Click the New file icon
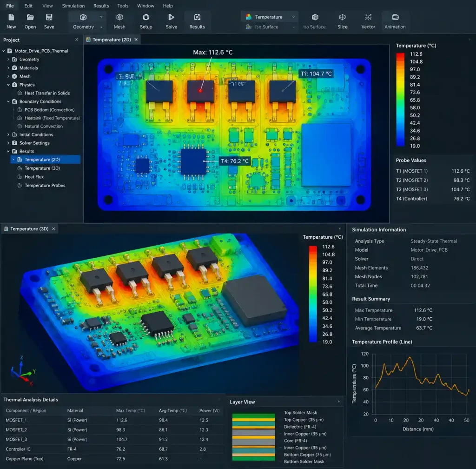 (11, 17)
